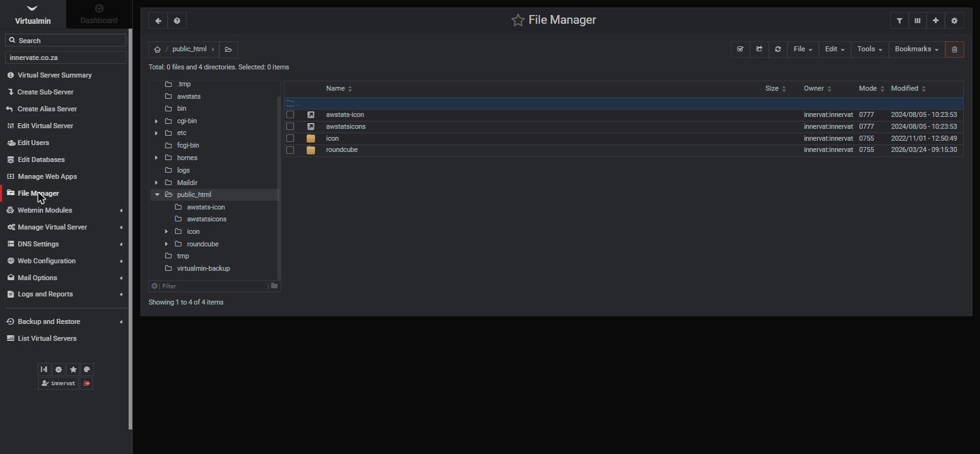Go to home directory in breadcrumb
The image size is (980, 454).
click(157, 49)
